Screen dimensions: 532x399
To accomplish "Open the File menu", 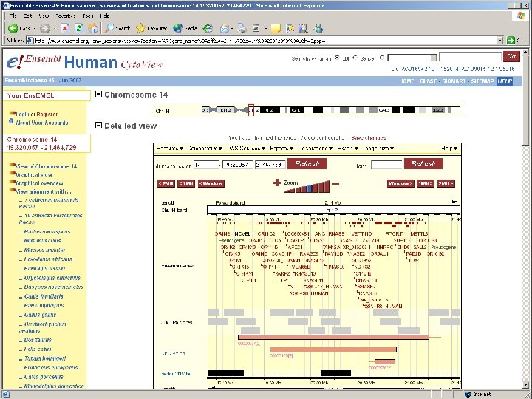I will [x=13, y=16].
